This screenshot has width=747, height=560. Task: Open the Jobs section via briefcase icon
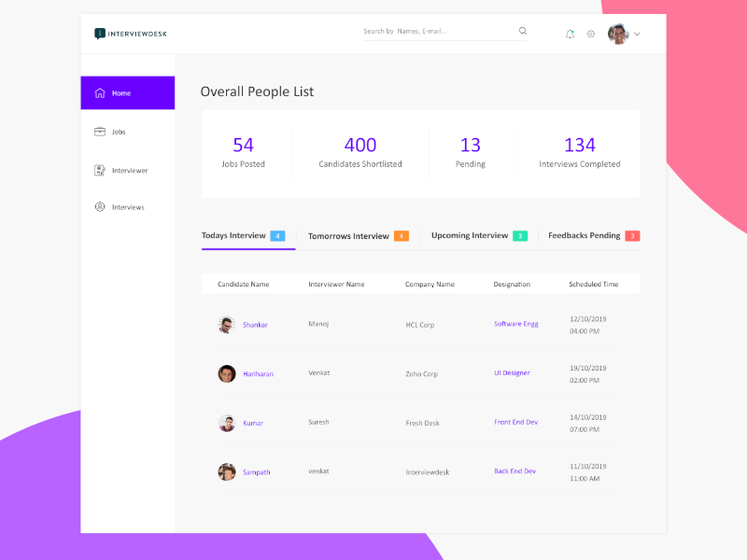(100, 132)
